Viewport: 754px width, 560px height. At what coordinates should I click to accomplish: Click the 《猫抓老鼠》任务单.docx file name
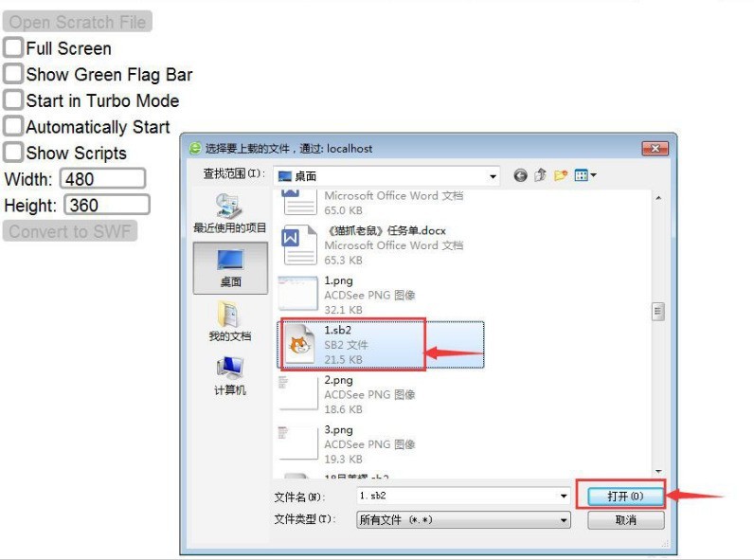(386, 231)
